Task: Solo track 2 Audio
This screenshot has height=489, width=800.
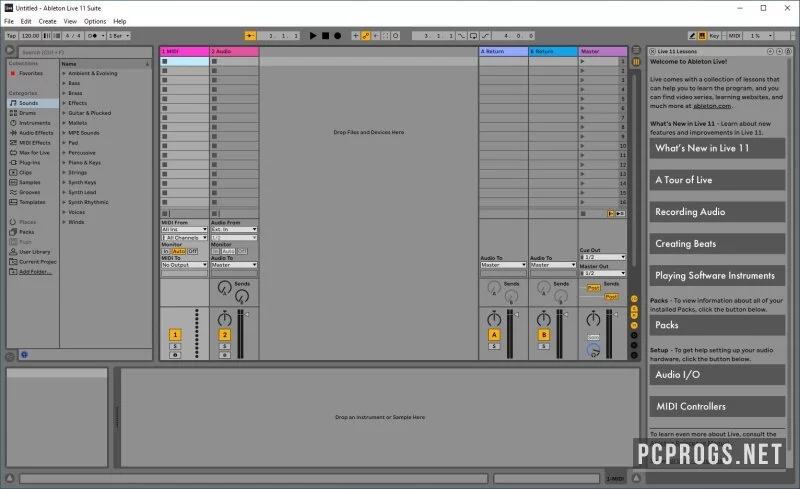Action: tap(224, 347)
